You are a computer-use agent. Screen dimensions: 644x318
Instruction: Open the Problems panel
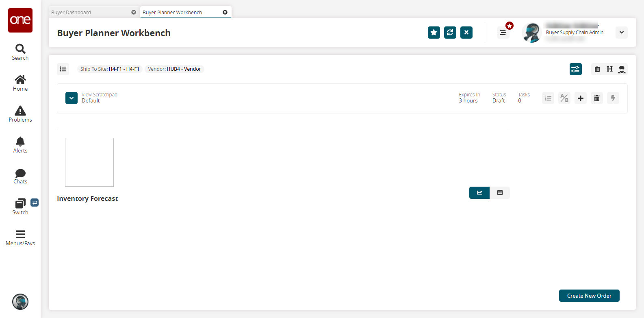[x=20, y=114]
